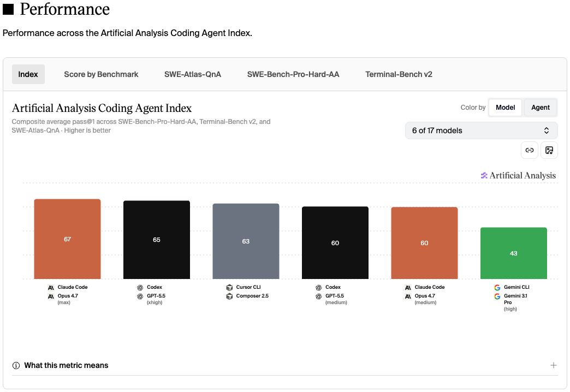Switch to the Terminal-Bench v2 tab

[x=399, y=74]
